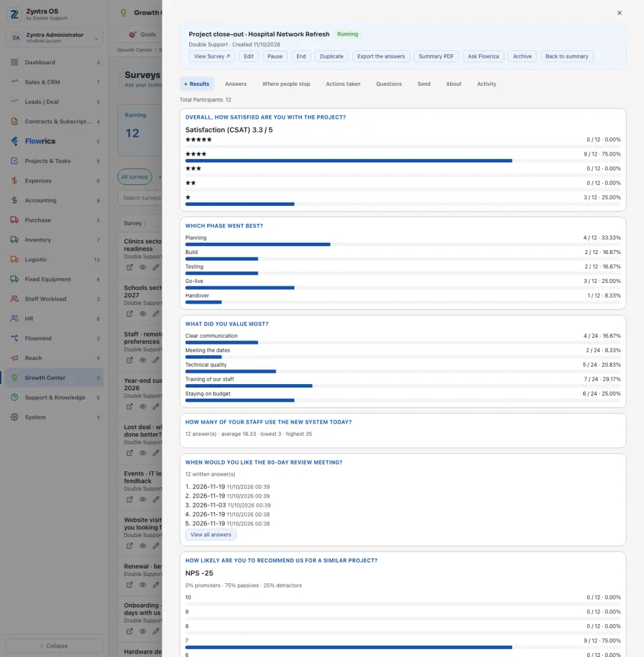Screen dimensions: 644x657
Task: Click the Dashboard grid icon
Action: click(14, 62)
